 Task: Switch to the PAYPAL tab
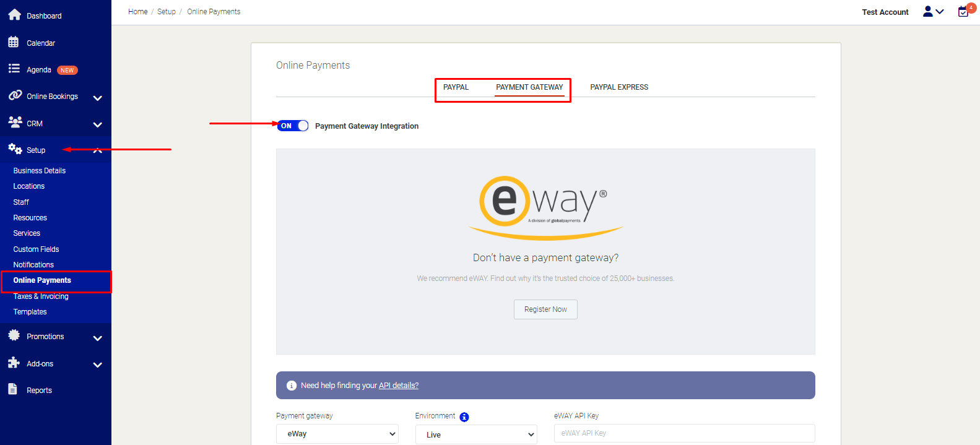pos(456,87)
